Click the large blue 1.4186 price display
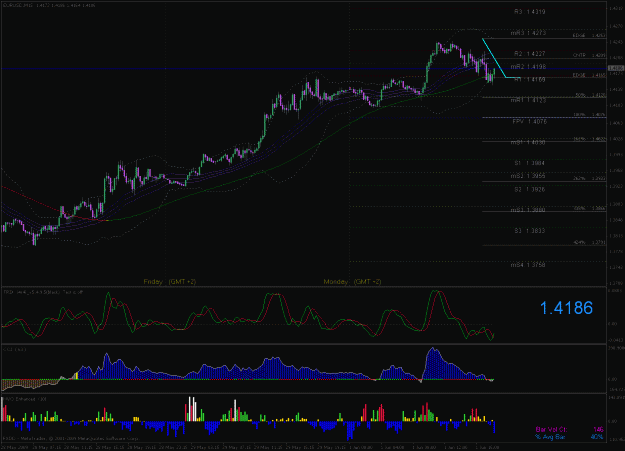This screenshot has width=625, height=451. (566, 308)
